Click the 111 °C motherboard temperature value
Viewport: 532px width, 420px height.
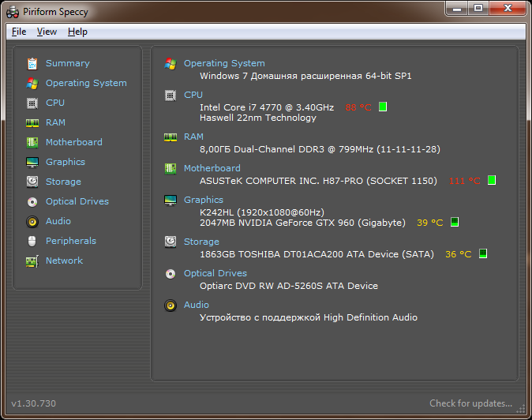pos(464,181)
